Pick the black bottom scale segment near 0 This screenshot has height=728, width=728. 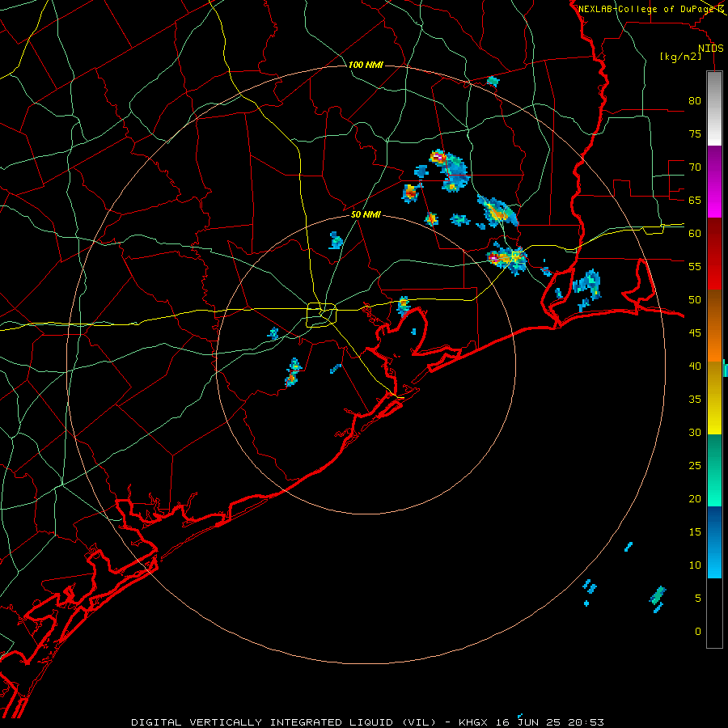[x=714, y=613]
